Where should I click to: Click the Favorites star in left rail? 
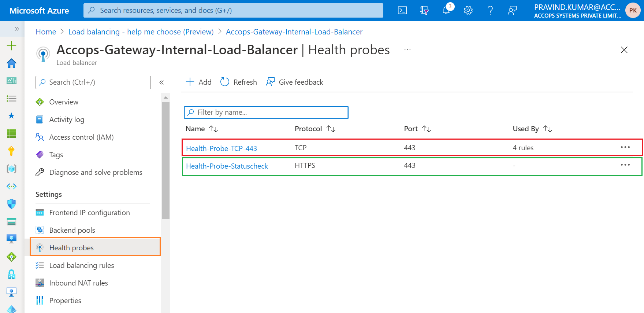click(11, 116)
